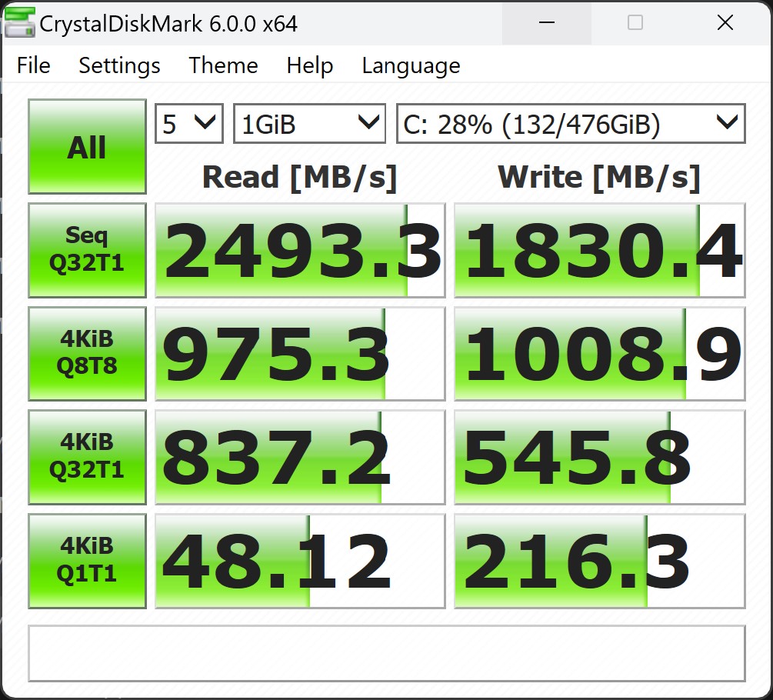Open the File menu

34,65
